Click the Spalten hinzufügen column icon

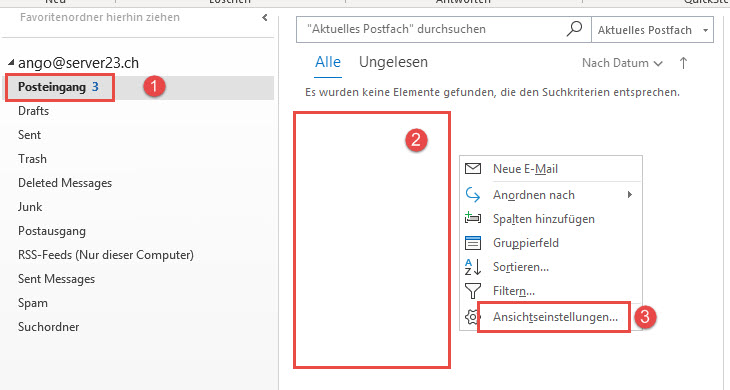coord(473,217)
